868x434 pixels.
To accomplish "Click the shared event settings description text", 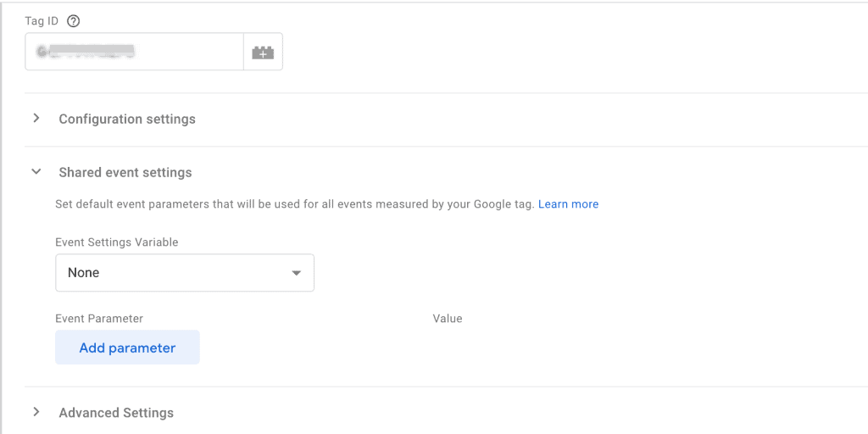I will pos(294,204).
